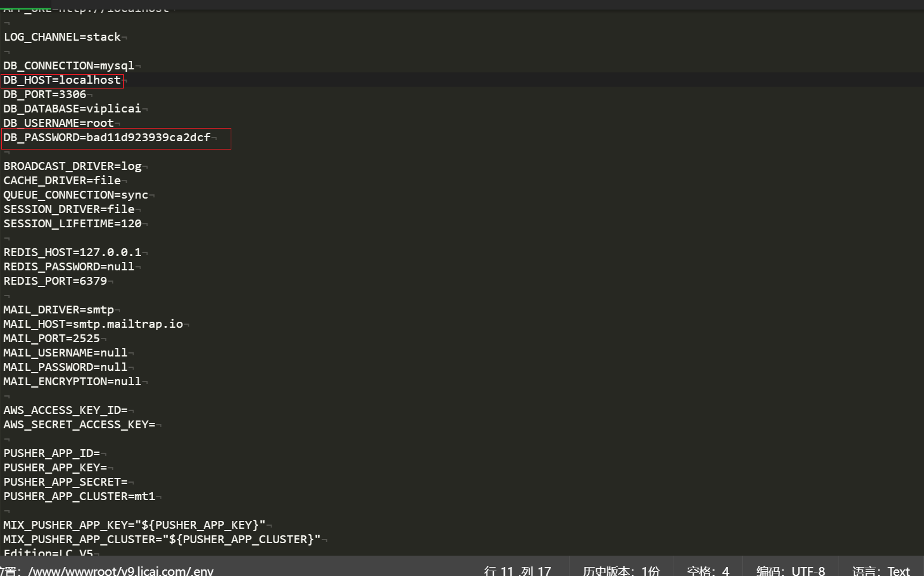Click the PUSHER_APP_ID= line
The width and height of the screenshot is (924, 576).
(x=52, y=453)
